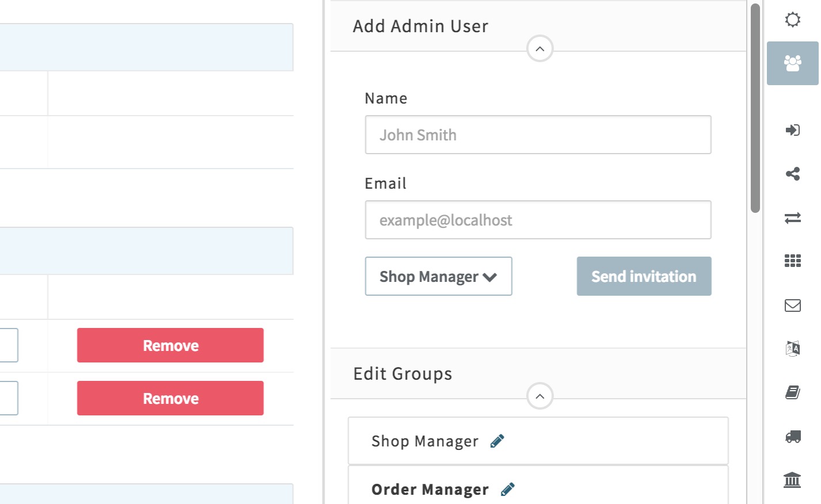821x504 pixels.
Task: Open the settings gear icon in sidebar
Action: [x=793, y=20]
